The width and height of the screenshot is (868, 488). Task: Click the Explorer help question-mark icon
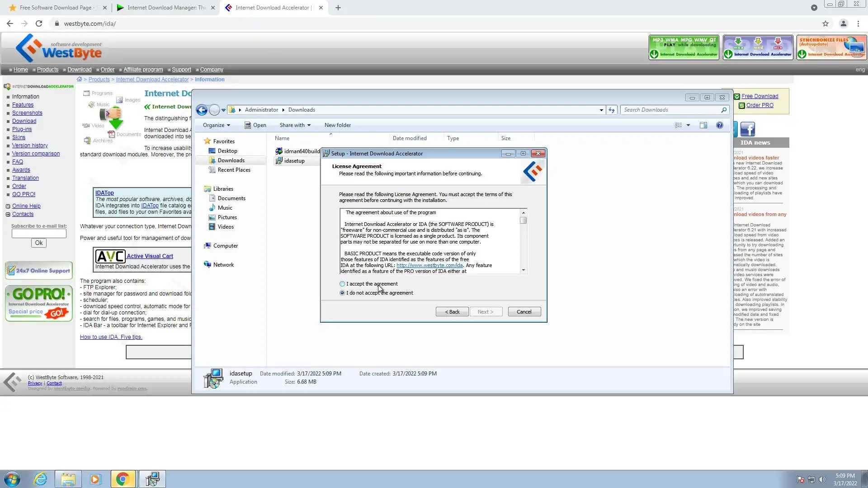[719, 125]
